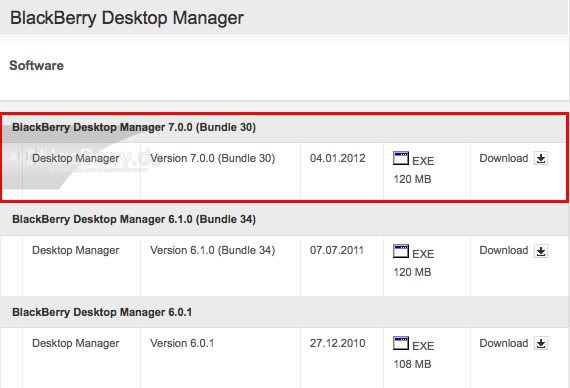
Task: Click Desktop Manager cell in Bundle 30 row
Action: pyautogui.click(x=76, y=159)
